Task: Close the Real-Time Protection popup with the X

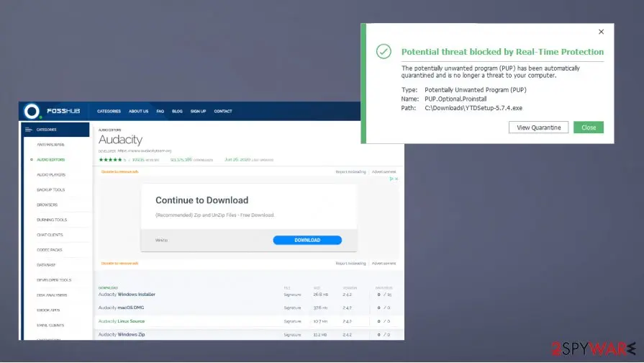Action: pos(601,32)
